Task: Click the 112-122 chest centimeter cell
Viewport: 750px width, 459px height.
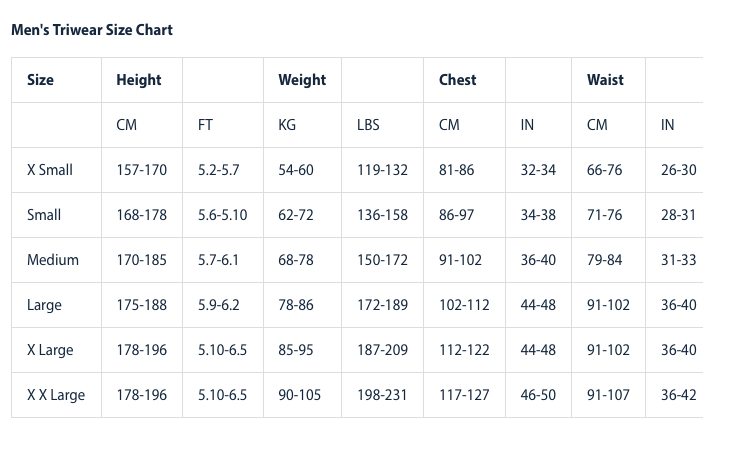Action: point(464,350)
